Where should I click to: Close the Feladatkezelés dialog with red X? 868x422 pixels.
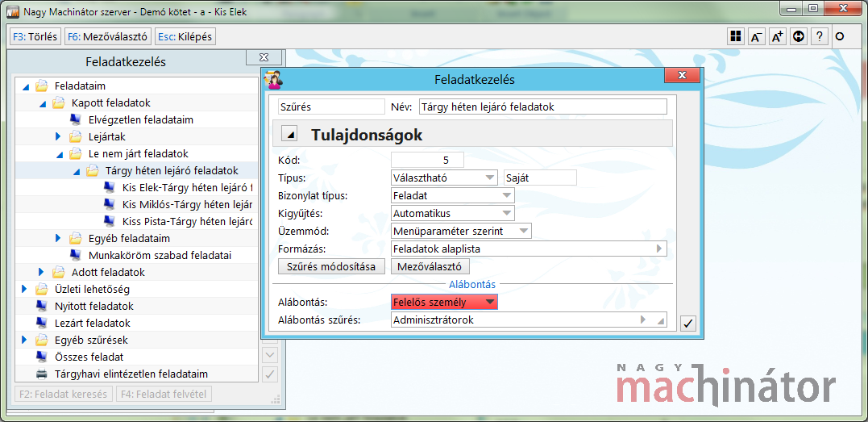(682, 75)
